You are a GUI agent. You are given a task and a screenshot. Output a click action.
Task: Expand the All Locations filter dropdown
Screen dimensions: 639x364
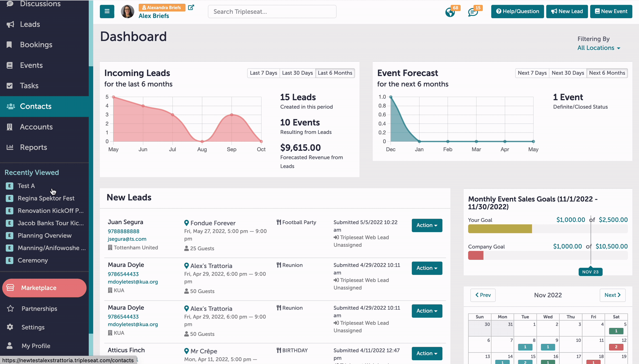[x=599, y=48]
